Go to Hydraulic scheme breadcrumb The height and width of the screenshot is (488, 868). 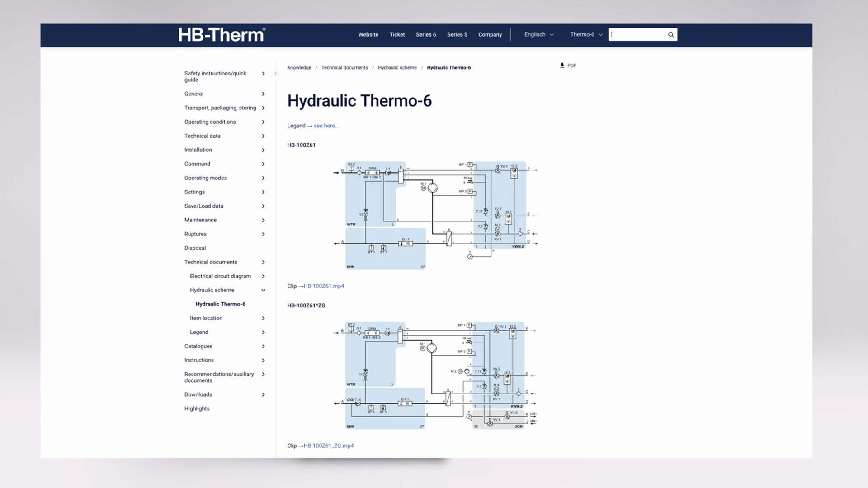(x=397, y=68)
